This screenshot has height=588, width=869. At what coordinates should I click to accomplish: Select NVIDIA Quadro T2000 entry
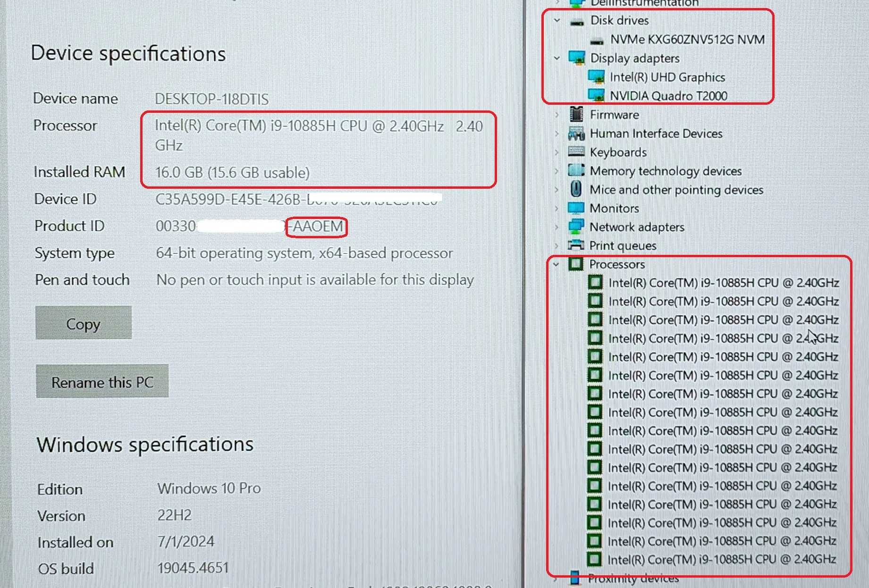(x=668, y=96)
